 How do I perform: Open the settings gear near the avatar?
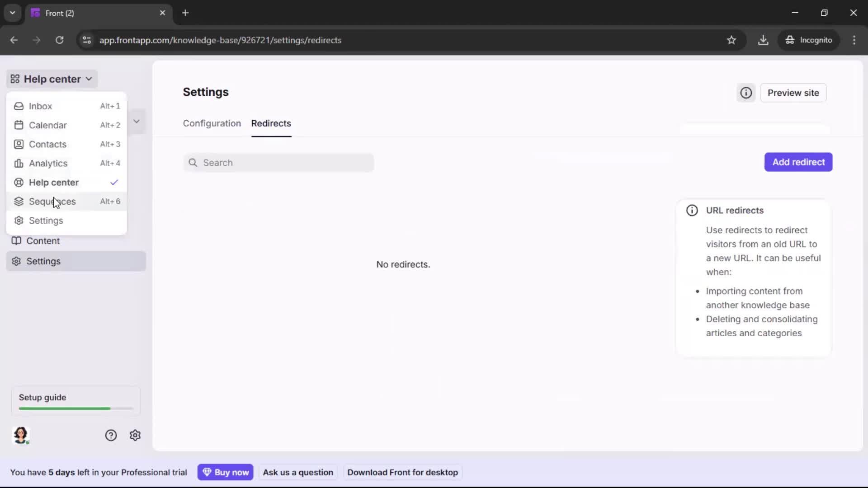[135, 435]
